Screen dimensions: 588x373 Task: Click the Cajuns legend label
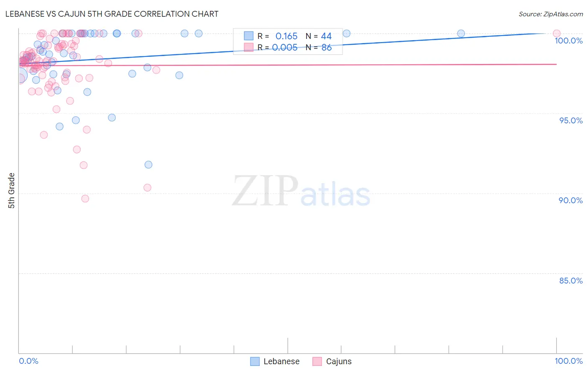click(339, 362)
